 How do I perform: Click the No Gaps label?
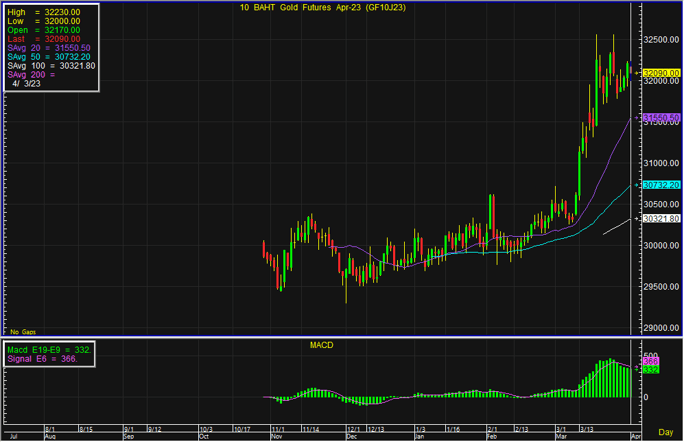coord(20,331)
